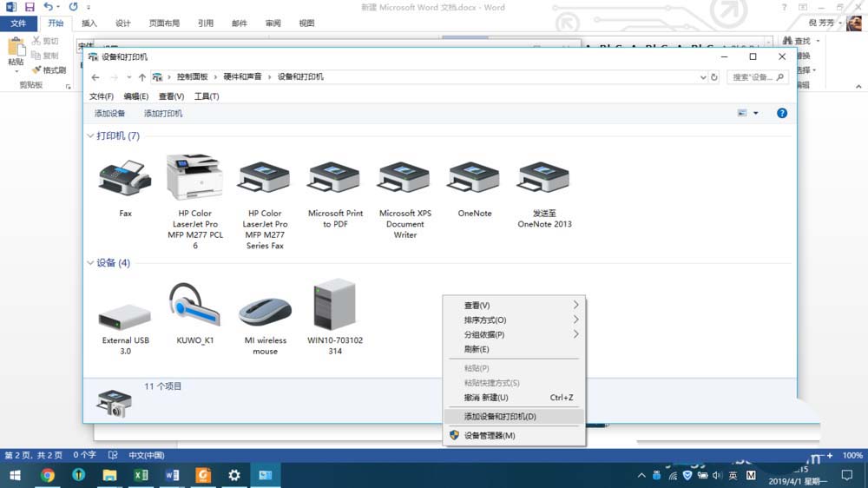Open 设备管理器 from context menu
The image size is (868, 488).
point(490,436)
